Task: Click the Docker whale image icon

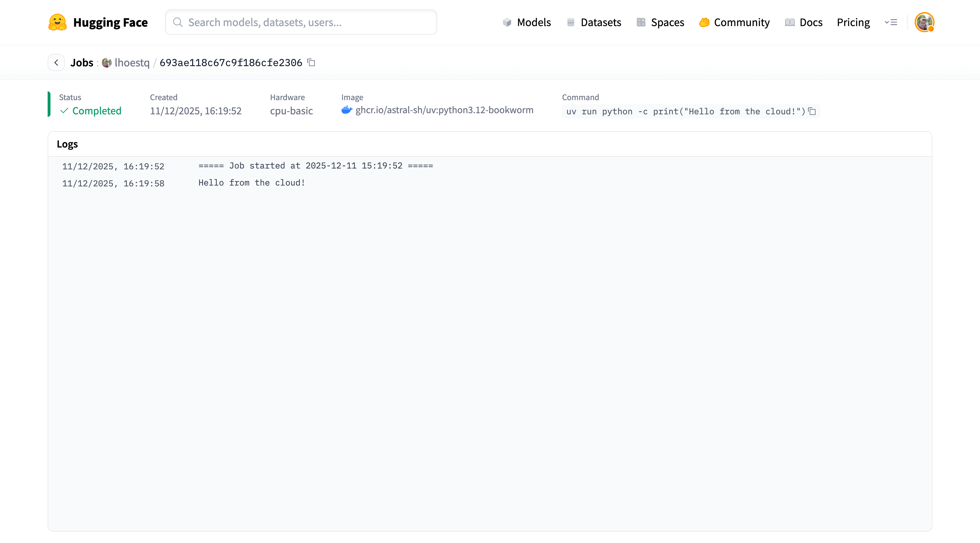Action: (x=347, y=110)
